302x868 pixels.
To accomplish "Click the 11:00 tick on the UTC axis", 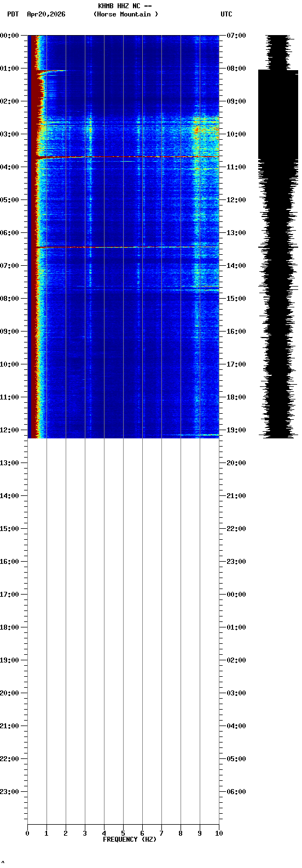I will pos(236,167).
